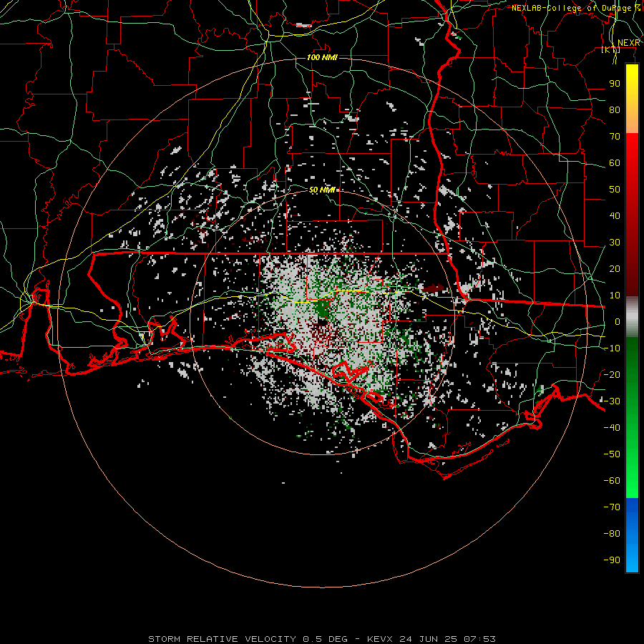The width and height of the screenshot is (644, 644).
Task: Click the "-10" scale value
Action: [612, 348]
